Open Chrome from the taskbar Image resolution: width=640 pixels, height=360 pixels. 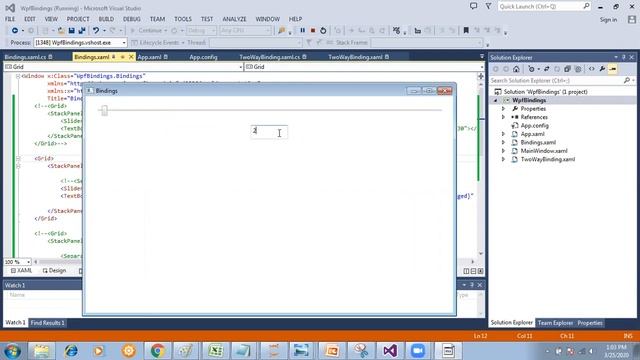point(158,351)
